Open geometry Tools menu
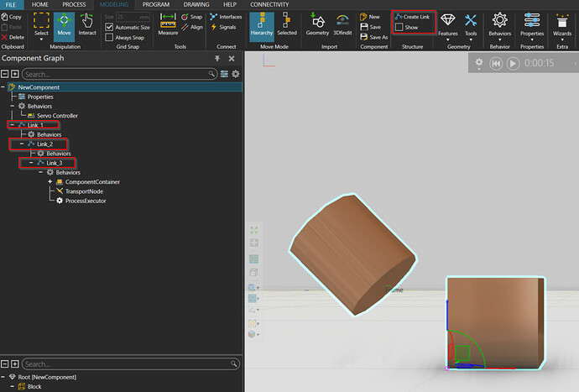This screenshot has width=579, height=392. click(x=471, y=27)
